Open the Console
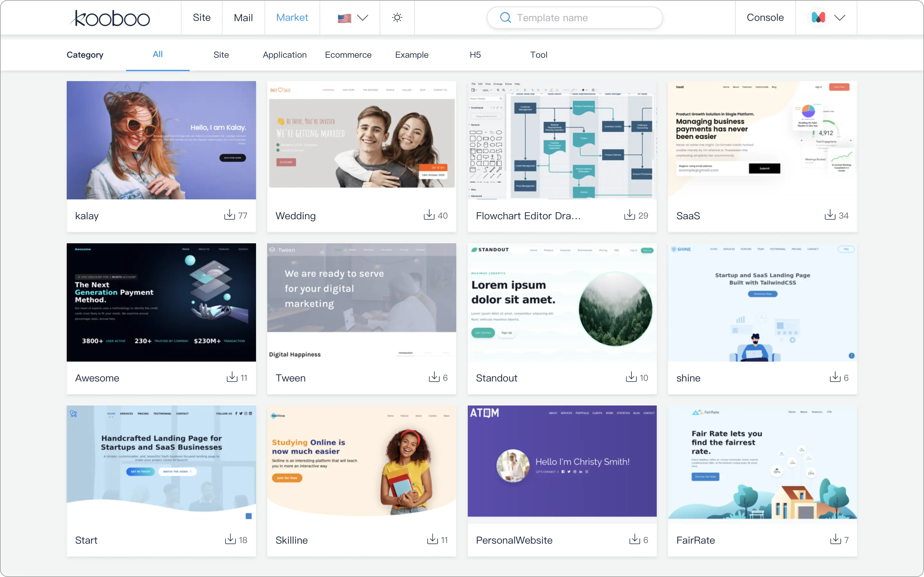The height and width of the screenshot is (577, 924). (x=765, y=18)
